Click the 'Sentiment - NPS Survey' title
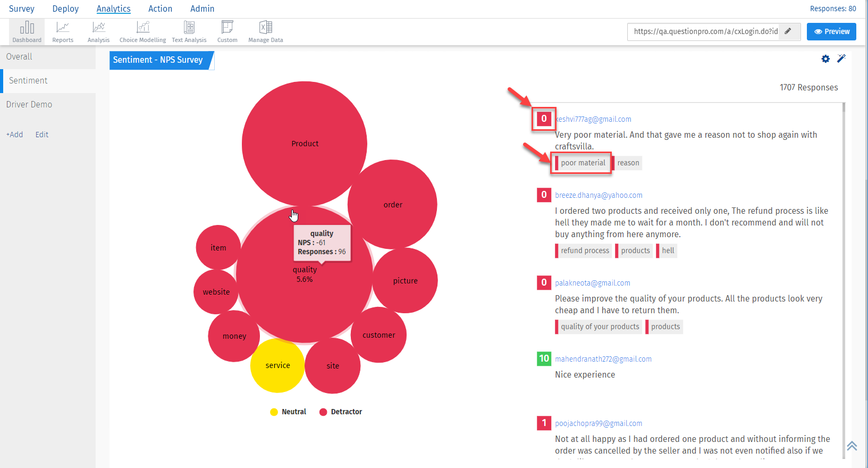This screenshot has width=868, height=468. click(x=158, y=60)
